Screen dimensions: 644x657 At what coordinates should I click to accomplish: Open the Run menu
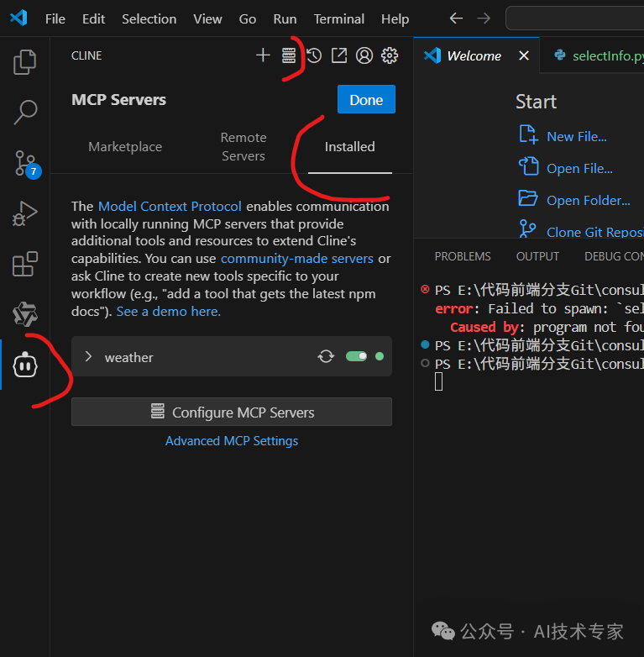(285, 18)
